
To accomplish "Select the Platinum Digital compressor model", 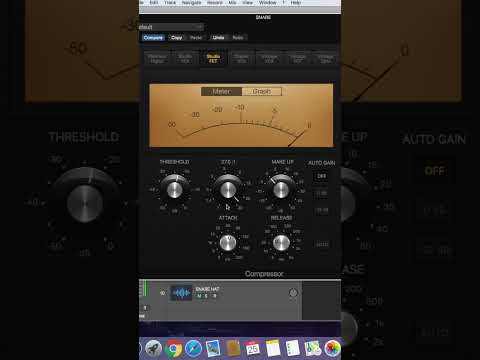I will click(x=157, y=59).
